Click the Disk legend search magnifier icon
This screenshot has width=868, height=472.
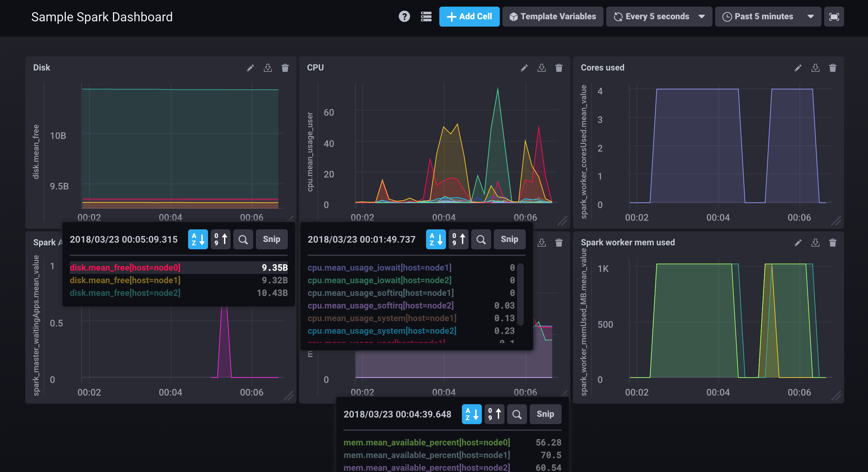243,239
